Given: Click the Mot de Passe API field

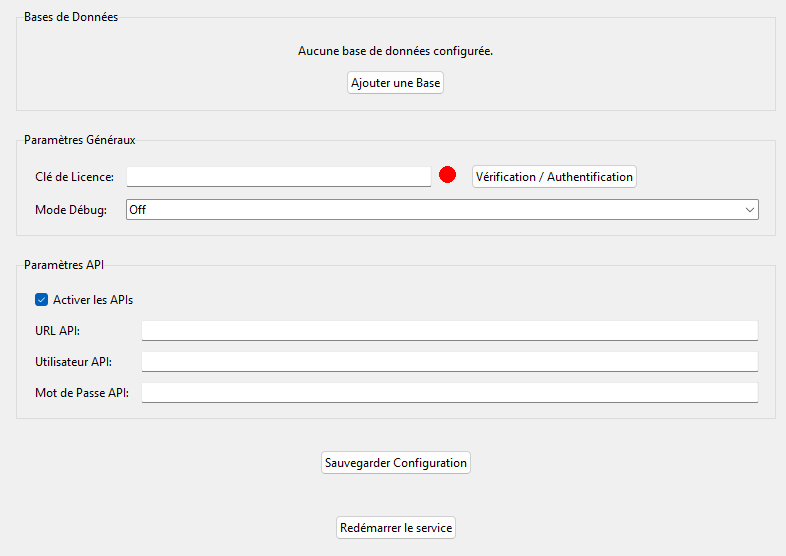Looking at the screenshot, I should 449,392.
